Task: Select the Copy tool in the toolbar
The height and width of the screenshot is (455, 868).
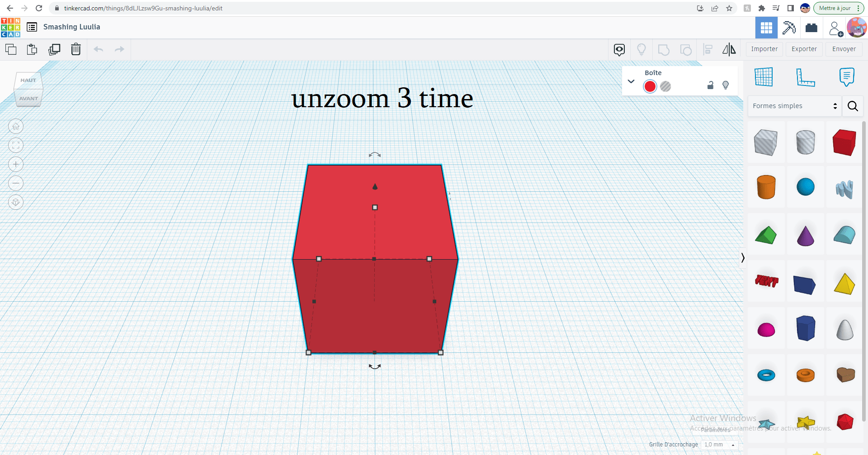Action: 10,49
